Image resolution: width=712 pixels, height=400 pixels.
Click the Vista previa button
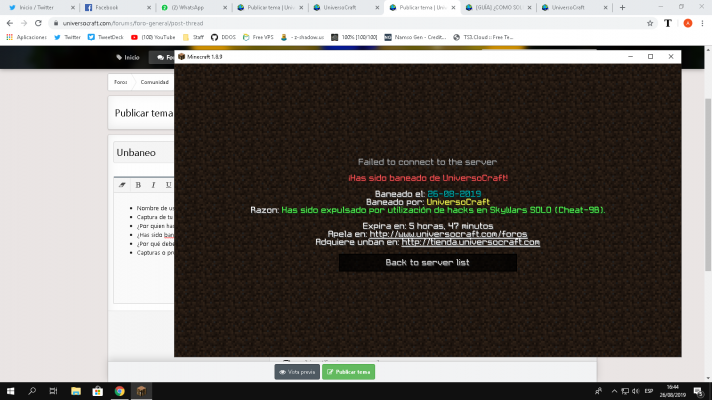[297, 372]
